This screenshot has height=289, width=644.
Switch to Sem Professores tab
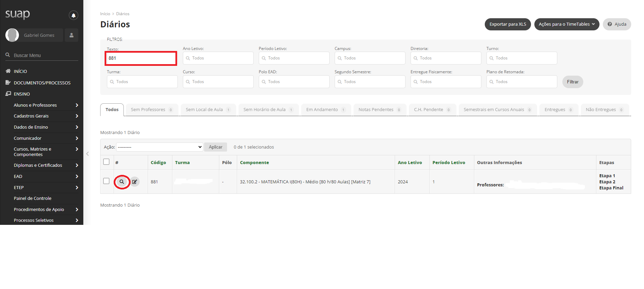point(152,110)
